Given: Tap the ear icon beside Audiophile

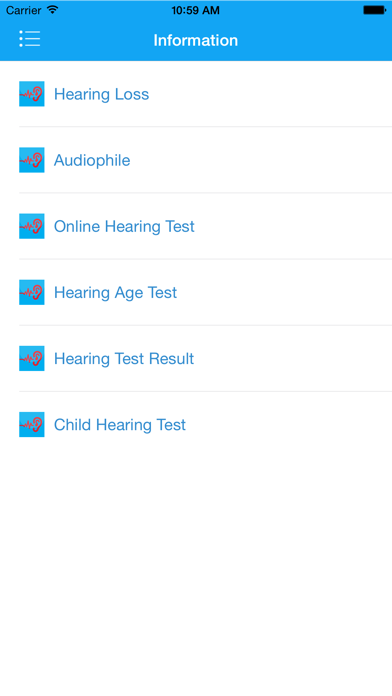Looking at the screenshot, I should click(x=32, y=160).
